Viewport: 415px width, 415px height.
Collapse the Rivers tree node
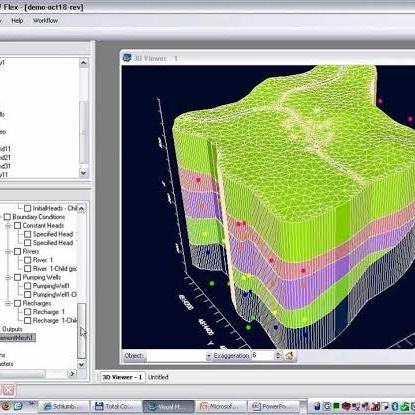(x=8, y=252)
